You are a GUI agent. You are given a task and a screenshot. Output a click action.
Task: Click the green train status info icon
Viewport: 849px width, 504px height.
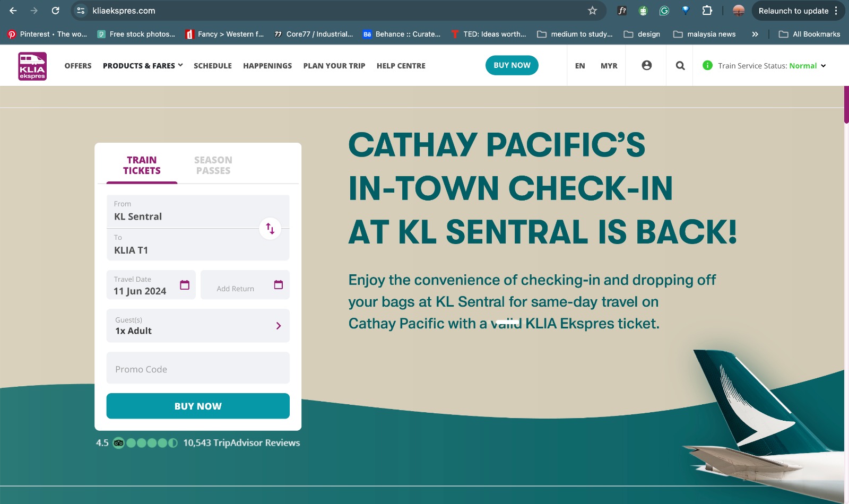(x=707, y=65)
